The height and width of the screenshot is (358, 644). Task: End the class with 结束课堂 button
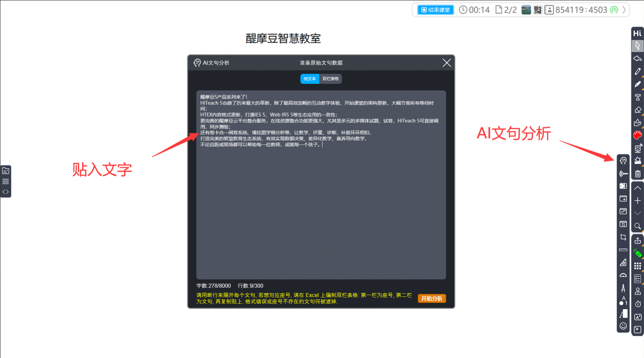tap(436, 10)
